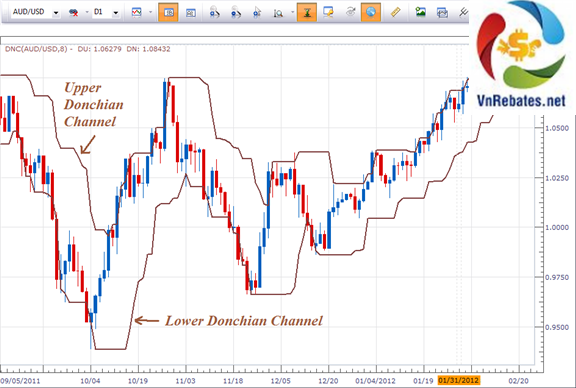Viewport: 576px width, 388px height.
Task: Click the cursor pointer tool icon
Action: 257,12
